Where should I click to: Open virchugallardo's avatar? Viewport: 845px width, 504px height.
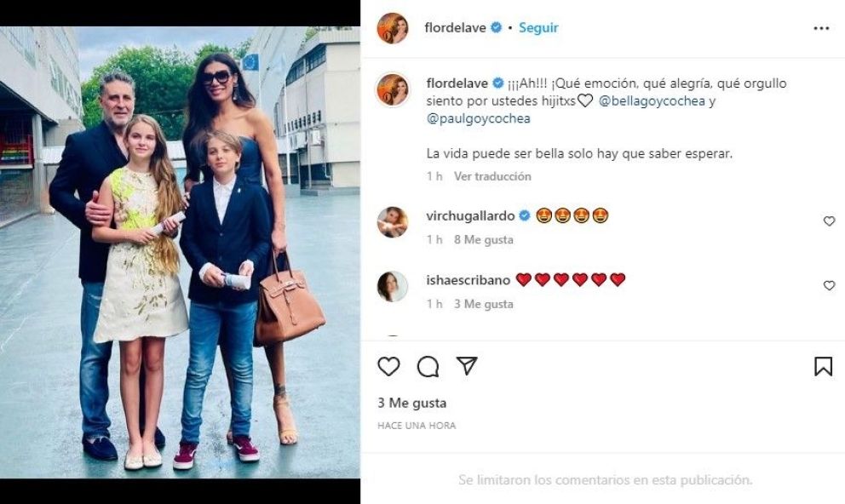(x=393, y=222)
